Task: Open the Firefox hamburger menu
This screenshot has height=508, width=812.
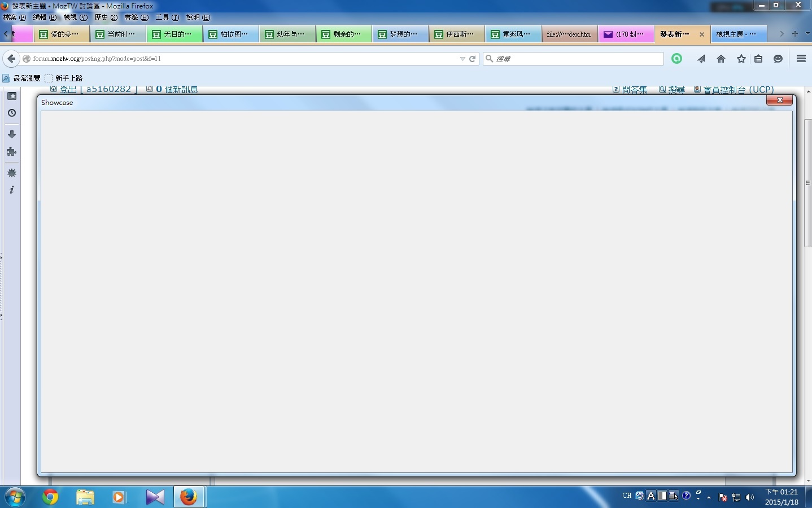Action: coord(801,59)
